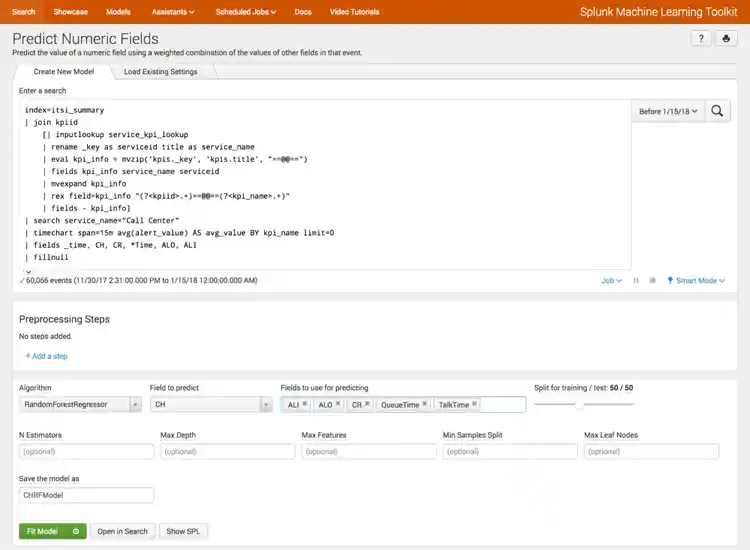Click the N Estimators input field
This screenshot has width=750, height=550.
click(86, 452)
